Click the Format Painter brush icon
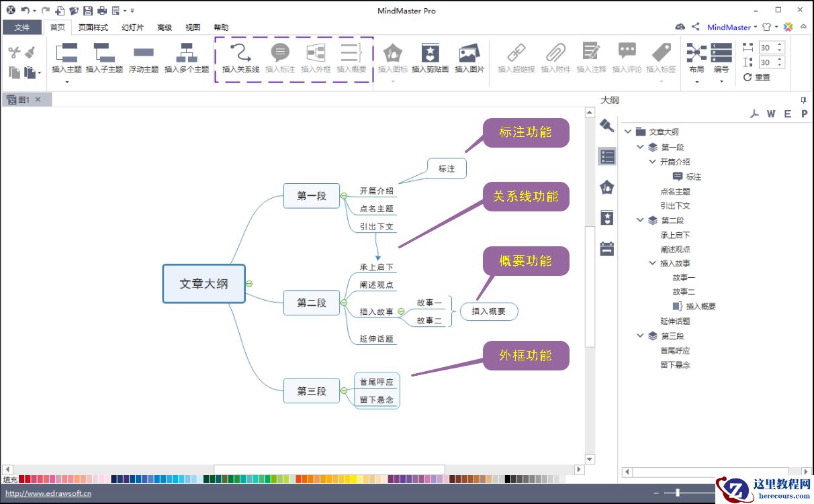The height and width of the screenshot is (504, 814). (x=30, y=52)
